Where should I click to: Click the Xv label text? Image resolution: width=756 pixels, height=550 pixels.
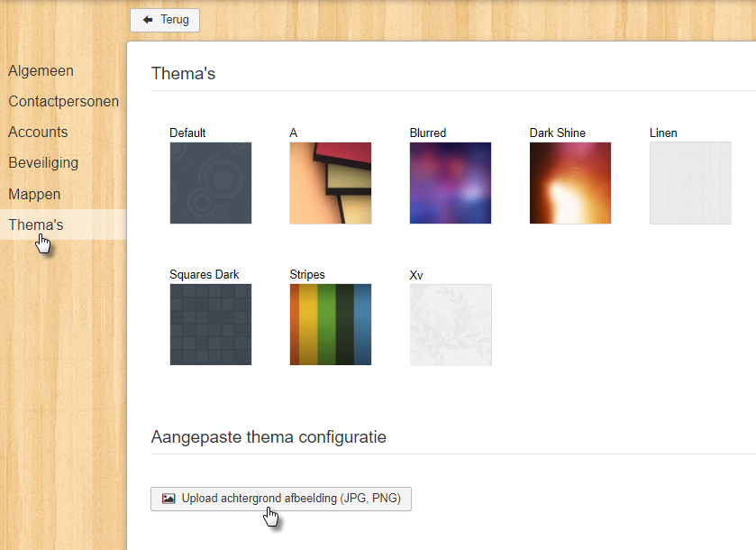coord(416,275)
